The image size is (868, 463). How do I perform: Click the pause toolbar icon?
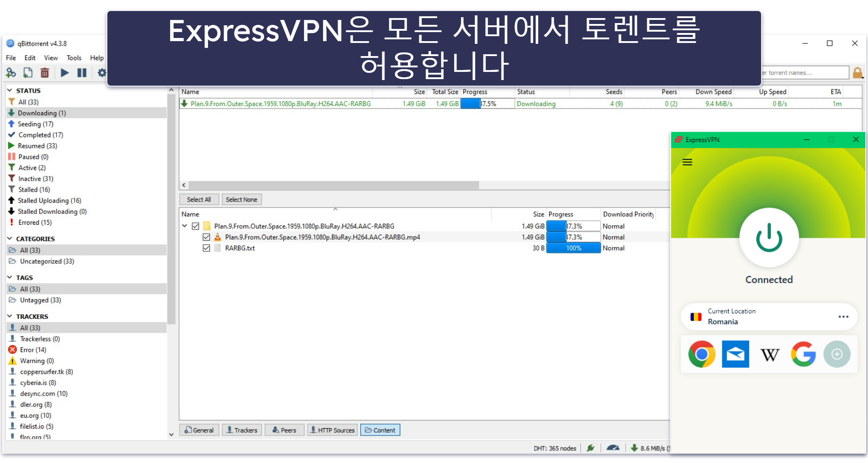[x=82, y=73]
